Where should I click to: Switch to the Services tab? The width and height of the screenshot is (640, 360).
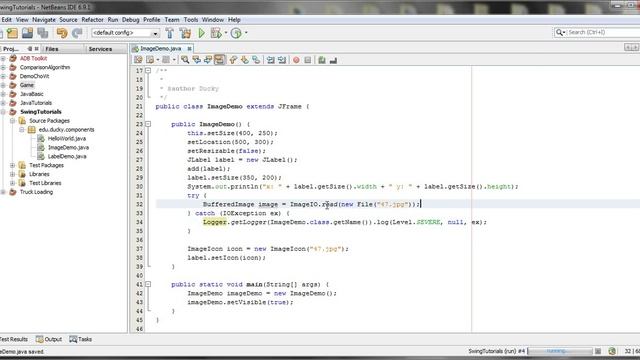click(100, 49)
